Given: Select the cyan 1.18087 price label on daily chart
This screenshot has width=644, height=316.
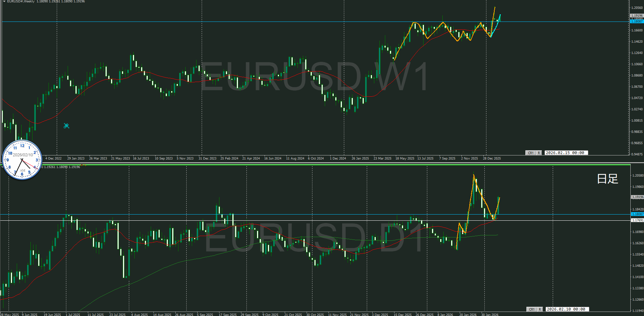Looking at the screenshot, I should 637,214.
